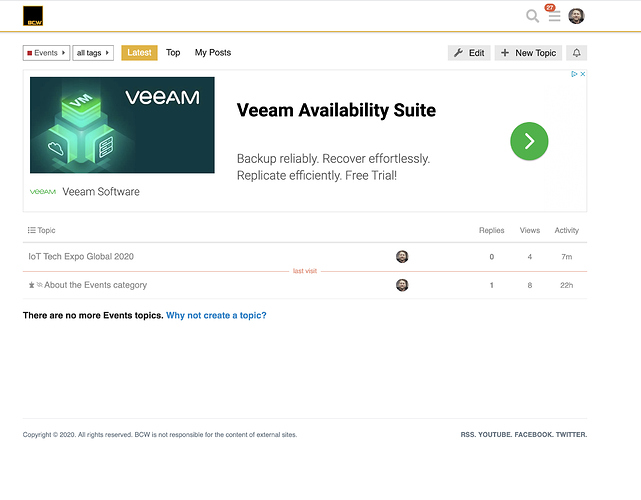The image size is (641, 500).
Task: Select the Latest tab
Action: pyautogui.click(x=139, y=53)
